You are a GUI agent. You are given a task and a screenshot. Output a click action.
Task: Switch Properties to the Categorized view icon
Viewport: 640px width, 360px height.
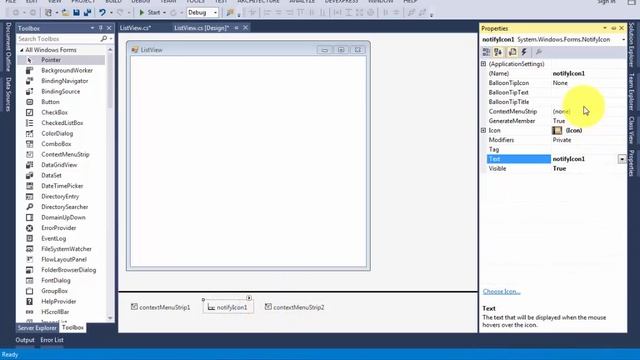486,52
